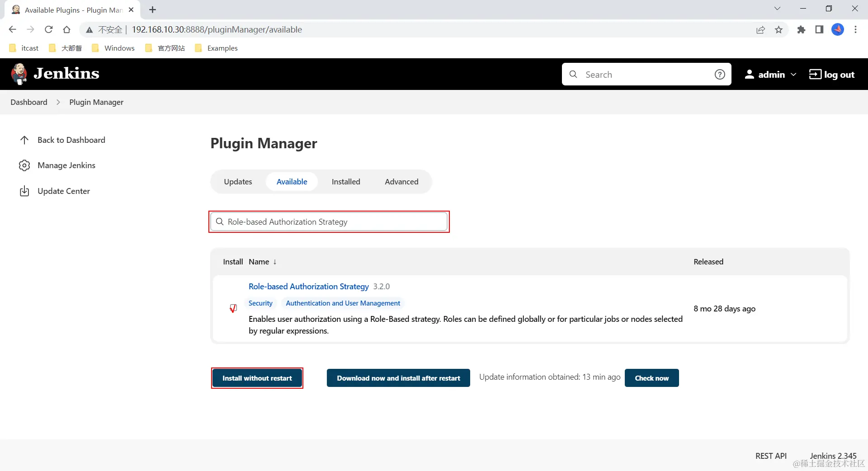Click the Manage Jenkins gear icon
This screenshot has height=471, width=868.
click(24, 165)
